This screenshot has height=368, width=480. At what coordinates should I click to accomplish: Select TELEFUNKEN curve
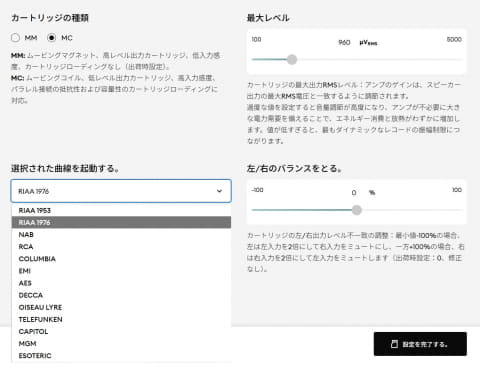point(121,319)
